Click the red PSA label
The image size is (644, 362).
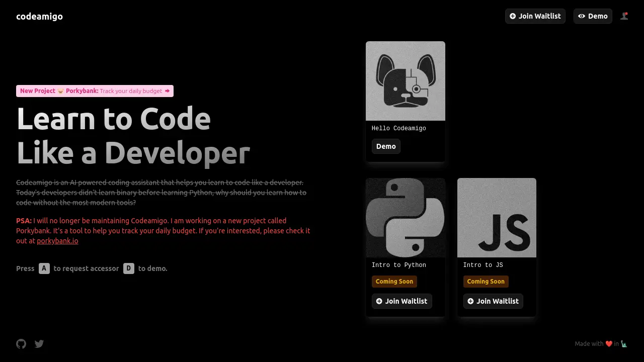click(24, 221)
